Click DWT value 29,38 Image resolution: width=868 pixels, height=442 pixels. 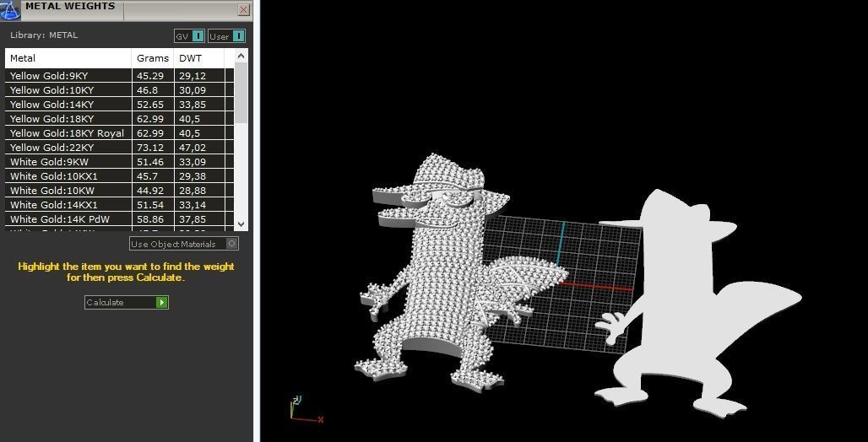click(x=192, y=176)
